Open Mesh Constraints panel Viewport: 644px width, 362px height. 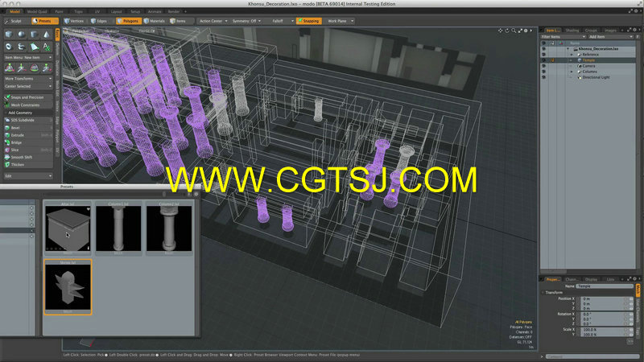click(28, 105)
